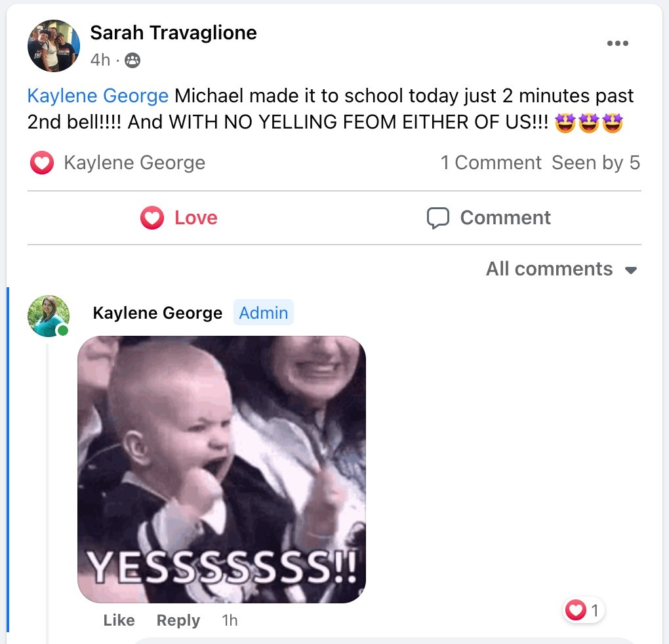669x644 pixels.
Task: Open the Sarah Travaglione author name link
Action: point(173,33)
